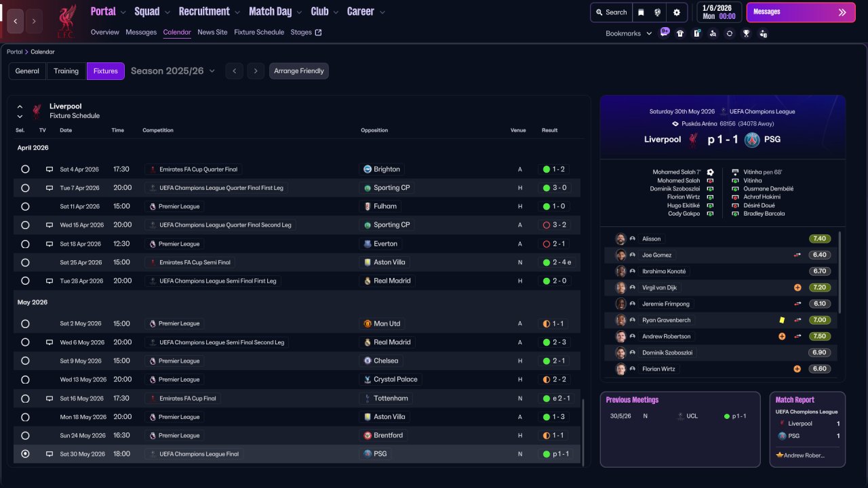The image size is (868, 488).
Task: Select the radio button for the Fulham fixture
Action: [x=25, y=207]
